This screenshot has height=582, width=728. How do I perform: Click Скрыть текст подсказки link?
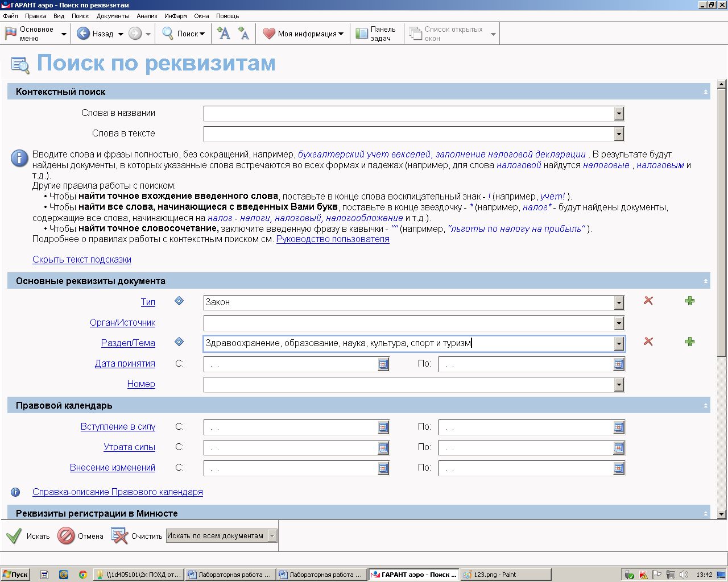82,260
